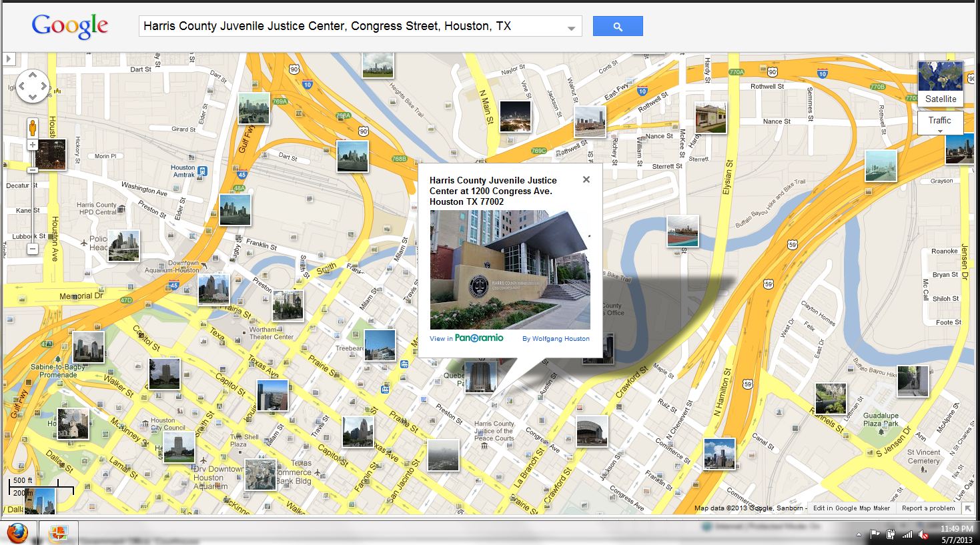This screenshot has height=545, width=980.
Task: Click the power plug battery tray icon
Action: coord(891,534)
